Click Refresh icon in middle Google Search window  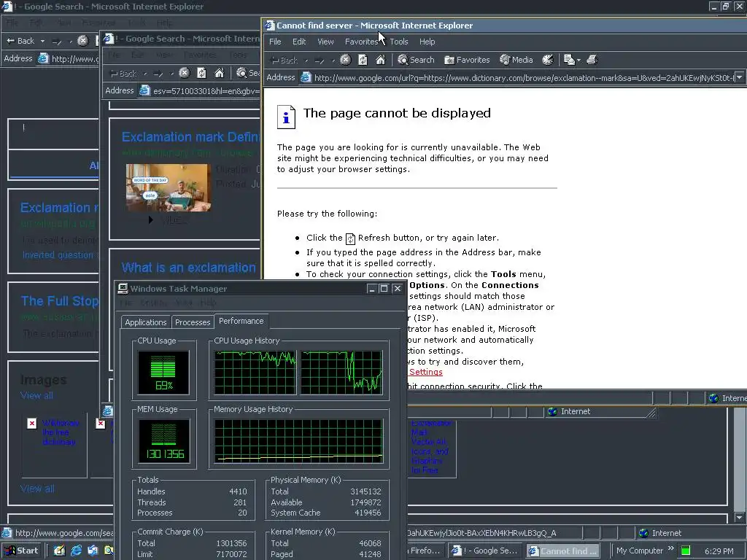click(x=201, y=73)
